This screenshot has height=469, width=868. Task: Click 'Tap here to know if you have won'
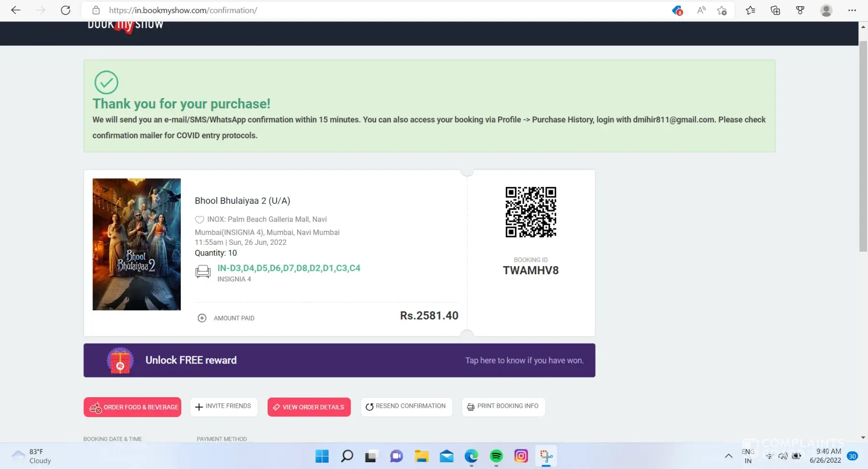point(524,361)
